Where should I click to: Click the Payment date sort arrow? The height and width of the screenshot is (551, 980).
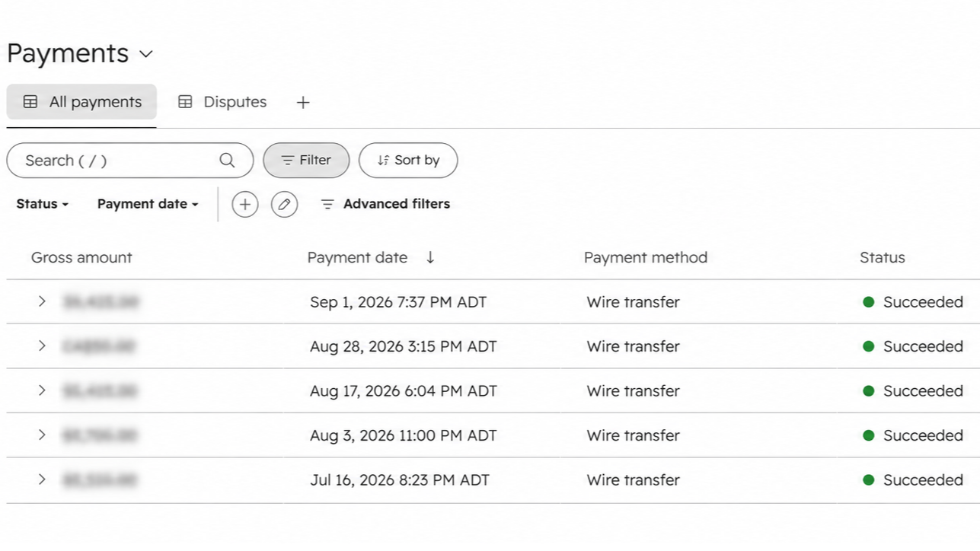click(x=430, y=257)
